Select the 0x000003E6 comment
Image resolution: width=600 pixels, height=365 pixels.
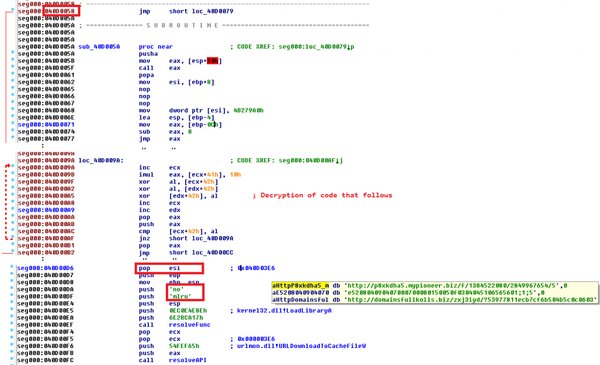pyautogui.click(x=253, y=339)
